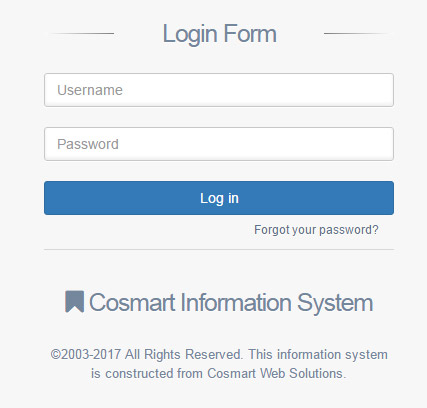
Task: Click the horizontal divider below Forgot your password
Action: point(219,249)
